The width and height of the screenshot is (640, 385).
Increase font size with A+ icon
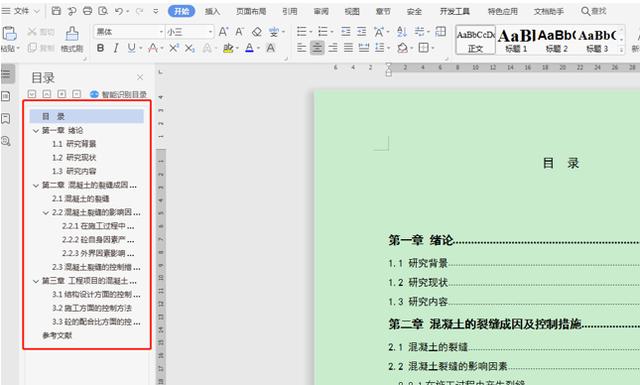223,31
